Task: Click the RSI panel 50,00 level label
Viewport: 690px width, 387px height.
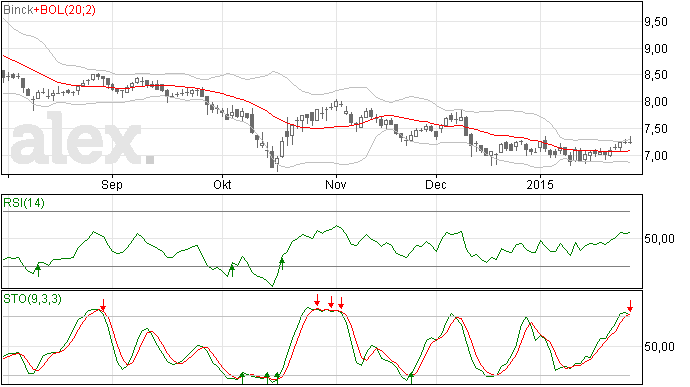Action: pos(659,239)
